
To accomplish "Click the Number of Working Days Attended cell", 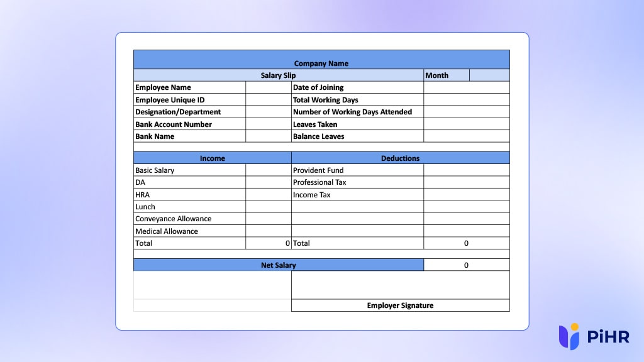I will (x=357, y=111).
